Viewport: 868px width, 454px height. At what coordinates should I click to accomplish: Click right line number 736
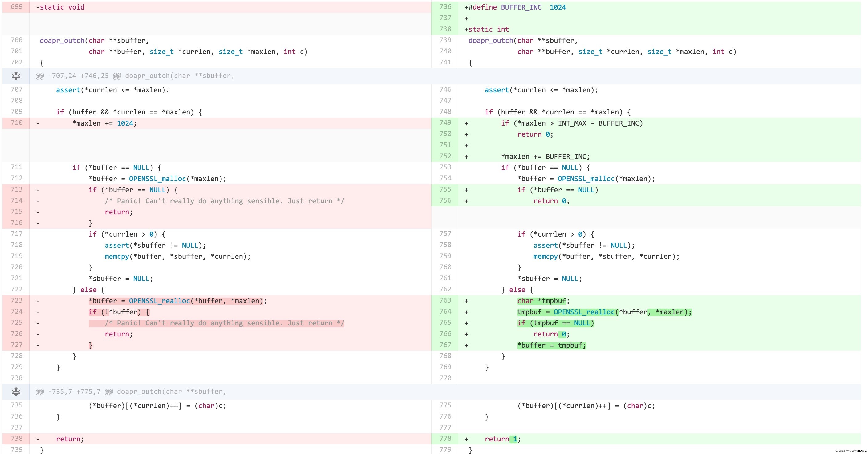pos(445,7)
